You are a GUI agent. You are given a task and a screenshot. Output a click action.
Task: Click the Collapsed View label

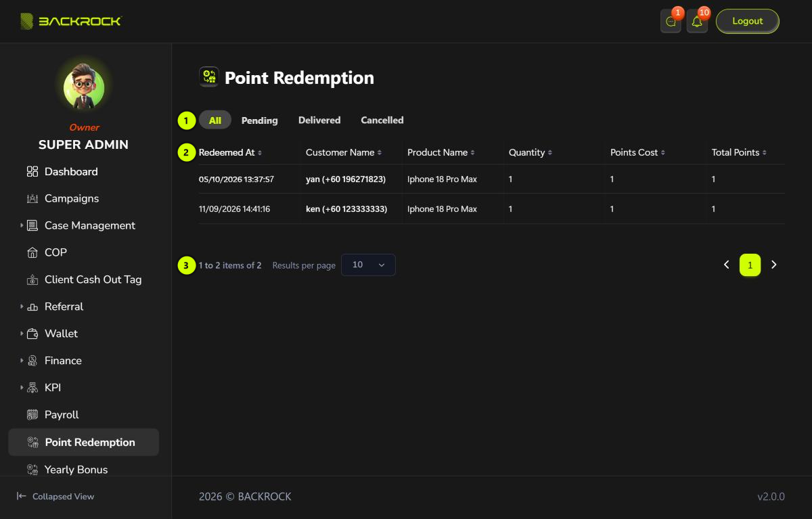click(x=63, y=497)
